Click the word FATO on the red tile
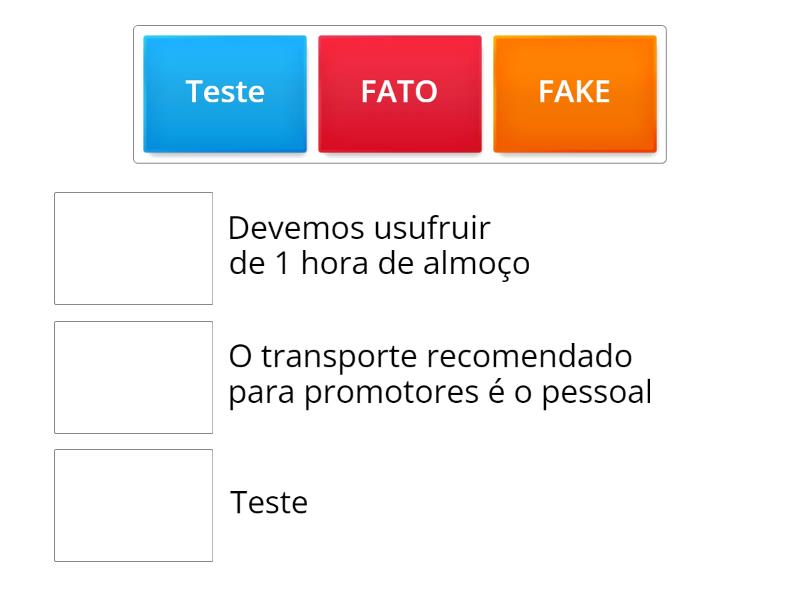 coord(399,91)
